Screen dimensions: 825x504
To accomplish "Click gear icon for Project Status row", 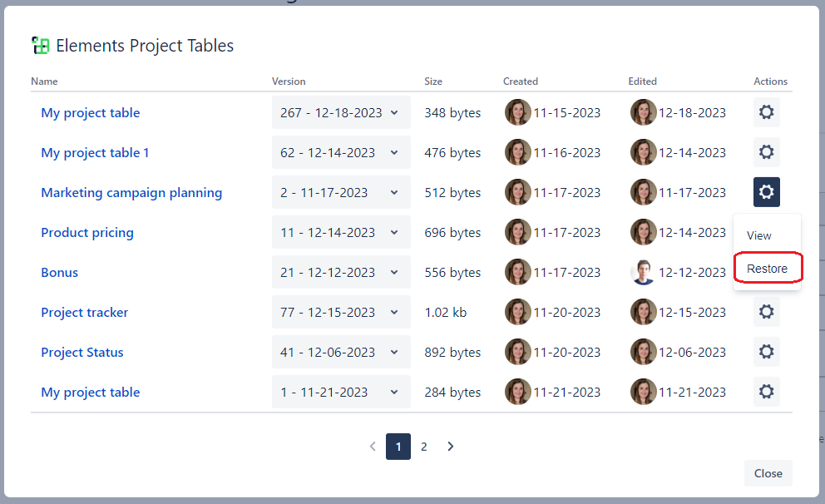I will tap(766, 353).
